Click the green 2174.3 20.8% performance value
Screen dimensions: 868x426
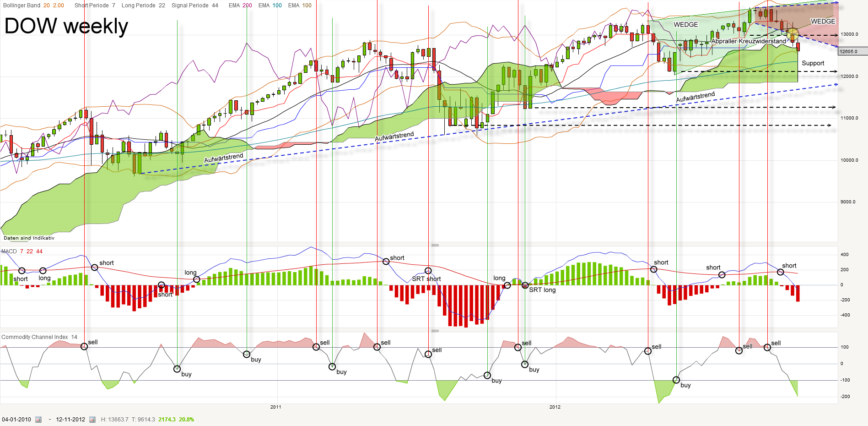pos(175,419)
